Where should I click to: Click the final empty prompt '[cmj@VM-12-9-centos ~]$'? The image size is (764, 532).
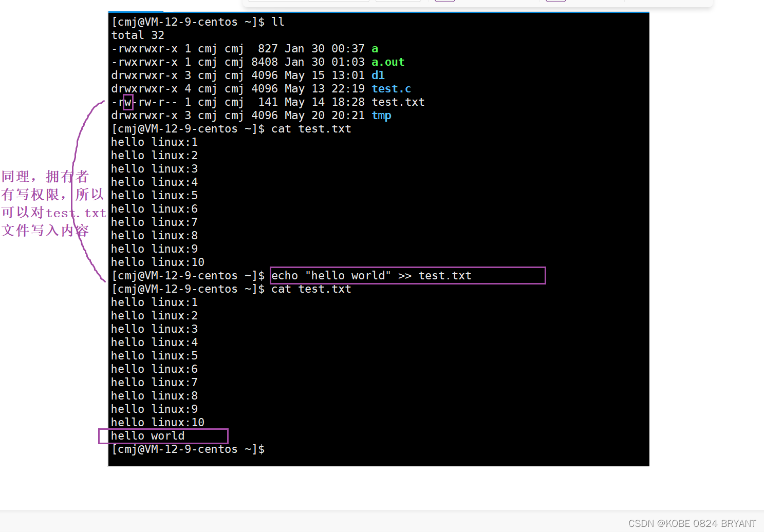click(188, 449)
